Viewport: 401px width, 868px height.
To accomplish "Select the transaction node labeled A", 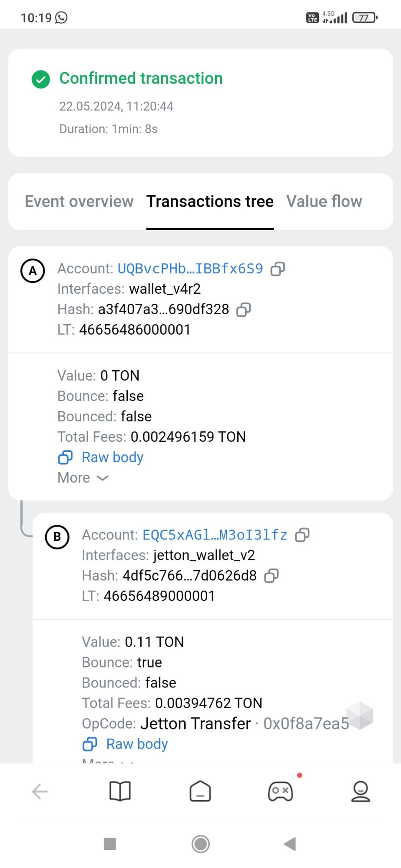I will point(33,270).
